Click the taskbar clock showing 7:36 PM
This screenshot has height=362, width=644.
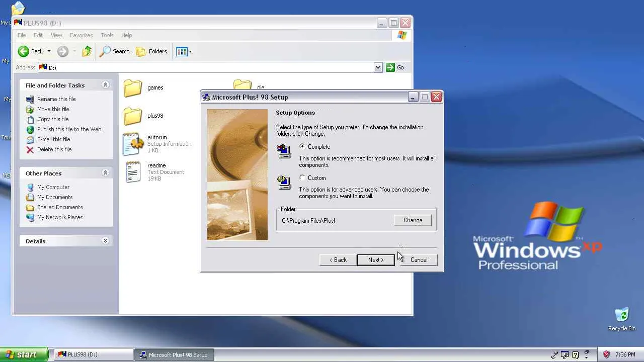[625, 354]
